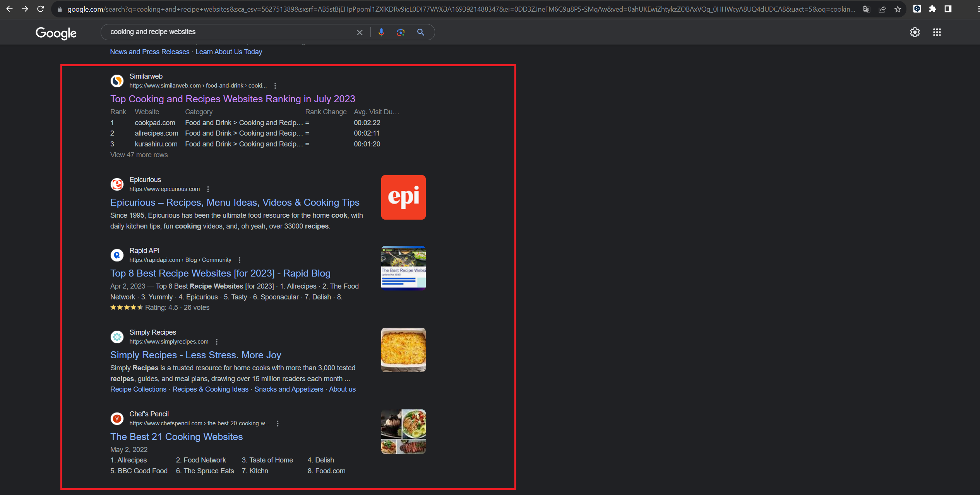Image resolution: width=980 pixels, height=495 pixels.
Task: Open the Recipes & Cooking Ideas sitelink
Action: pyautogui.click(x=210, y=389)
